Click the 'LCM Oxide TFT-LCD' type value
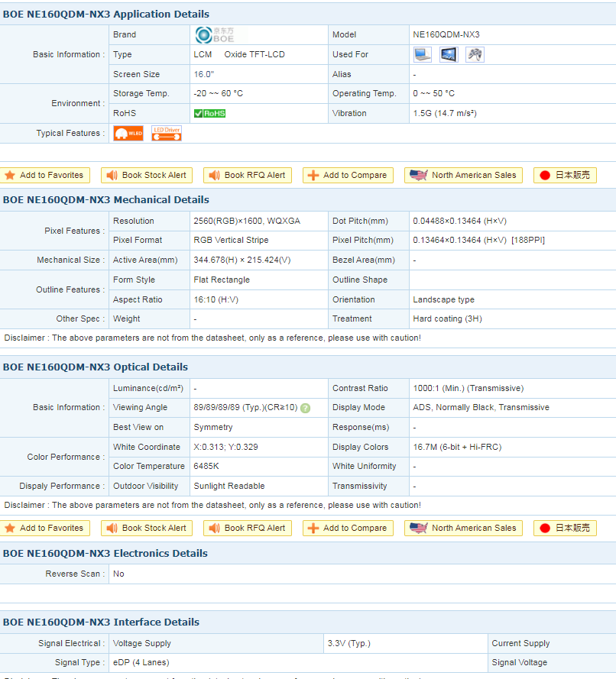 pos(239,54)
